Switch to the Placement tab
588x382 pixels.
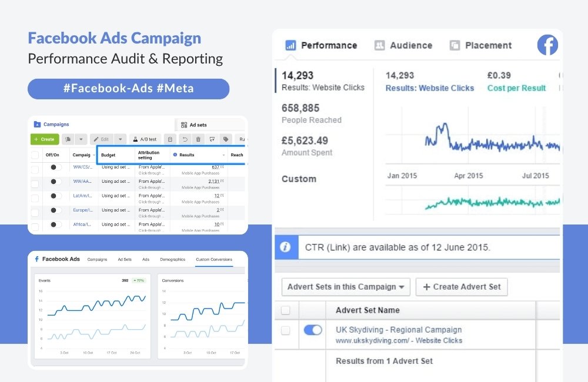coord(481,45)
